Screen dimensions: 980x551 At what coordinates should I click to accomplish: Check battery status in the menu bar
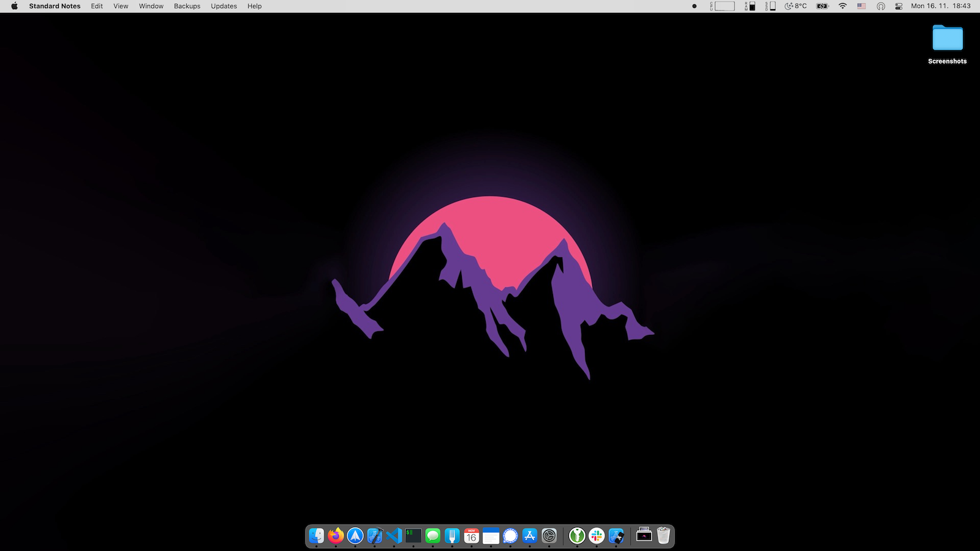coord(821,6)
